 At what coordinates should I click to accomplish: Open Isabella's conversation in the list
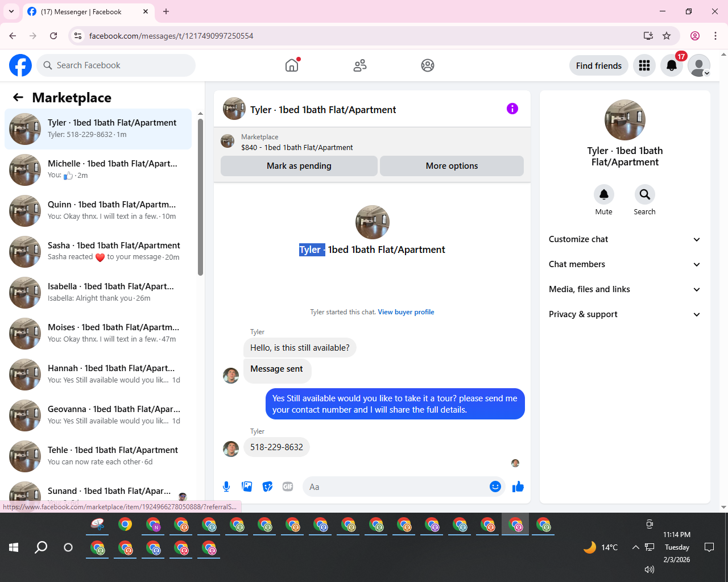coord(98,293)
